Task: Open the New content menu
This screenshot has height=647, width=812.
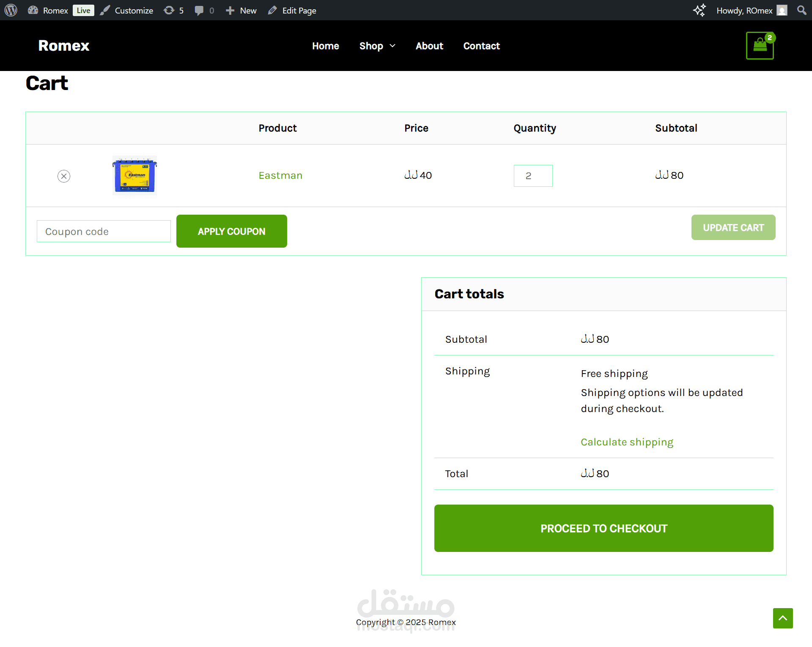Action: (x=241, y=10)
